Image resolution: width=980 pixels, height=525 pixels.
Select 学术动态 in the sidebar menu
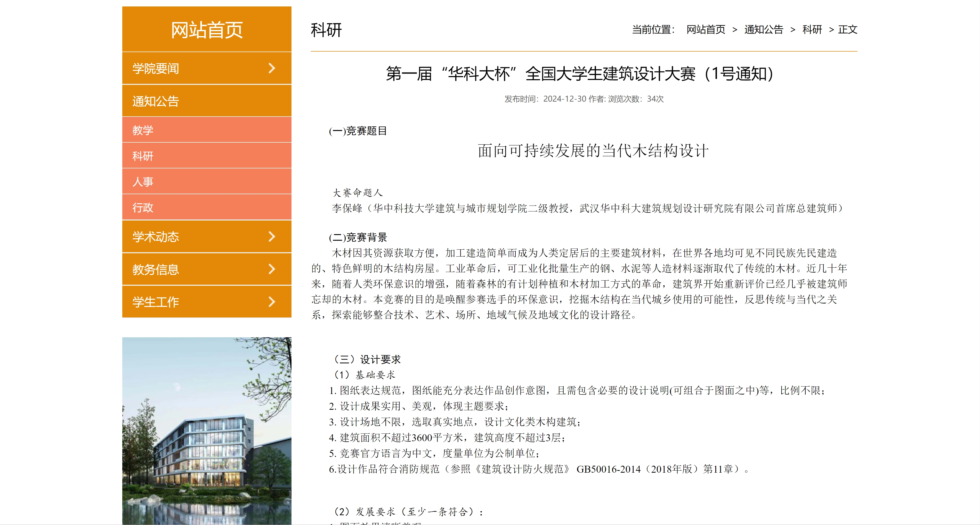(156, 237)
